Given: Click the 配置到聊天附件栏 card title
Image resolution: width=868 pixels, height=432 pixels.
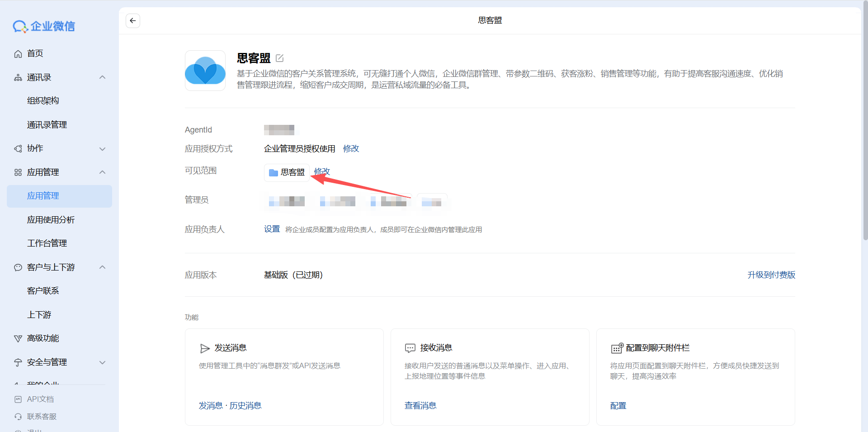Looking at the screenshot, I should 658,348.
